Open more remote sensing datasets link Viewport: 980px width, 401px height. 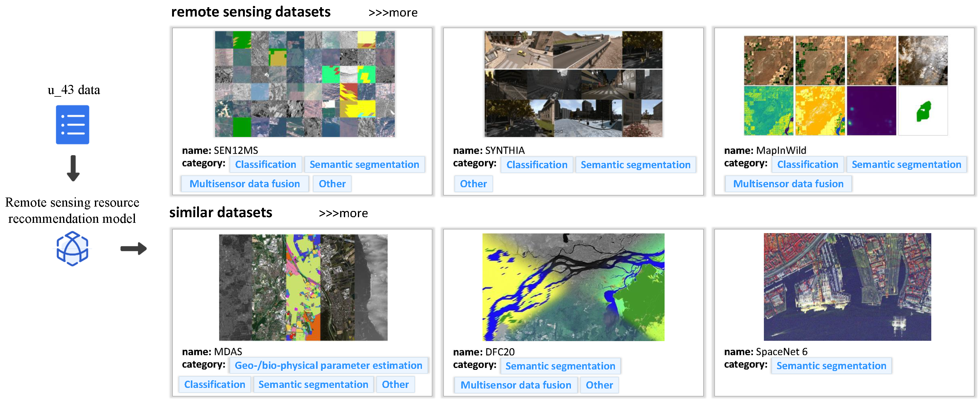(x=393, y=13)
